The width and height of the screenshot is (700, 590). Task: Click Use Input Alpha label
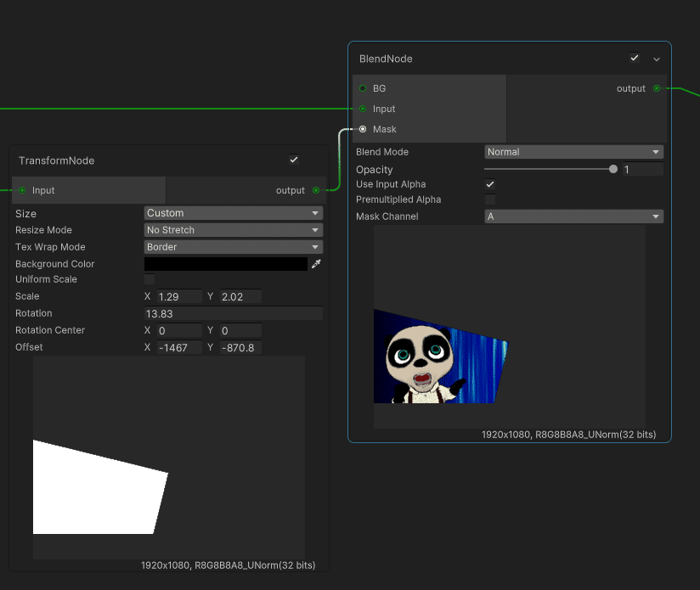pos(391,184)
